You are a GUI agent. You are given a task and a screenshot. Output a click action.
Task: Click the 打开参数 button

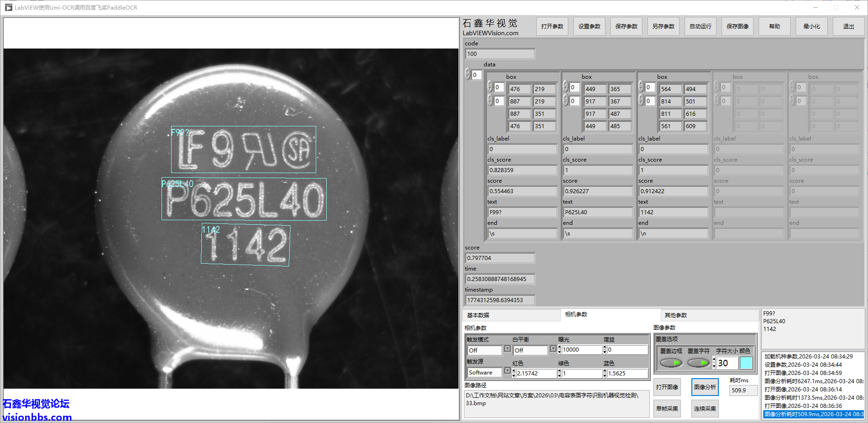tap(552, 27)
